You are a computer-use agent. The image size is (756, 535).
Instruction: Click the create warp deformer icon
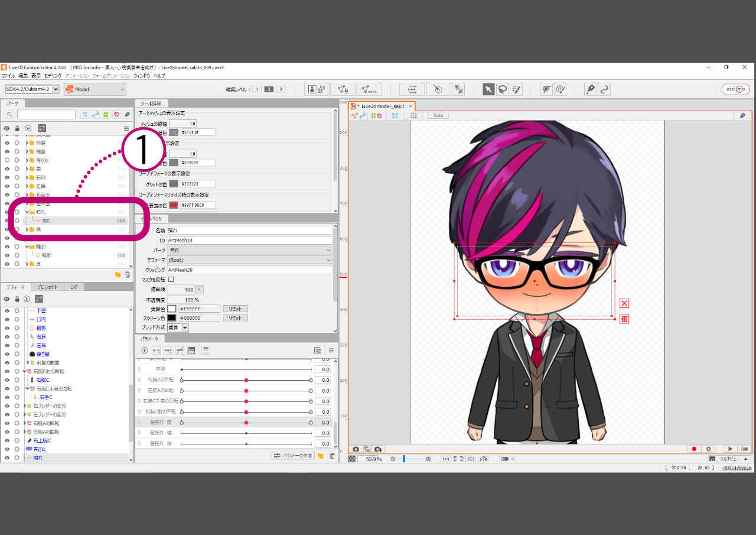pos(412,89)
